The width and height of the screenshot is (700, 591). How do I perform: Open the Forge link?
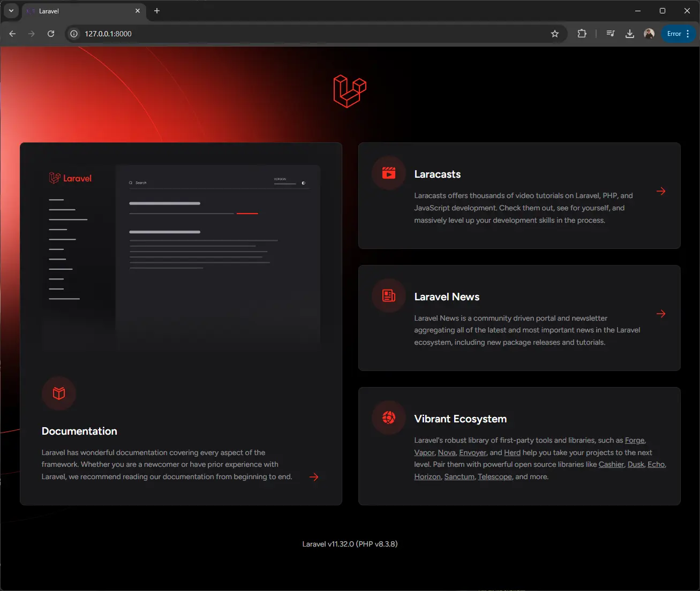click(635, 441)
